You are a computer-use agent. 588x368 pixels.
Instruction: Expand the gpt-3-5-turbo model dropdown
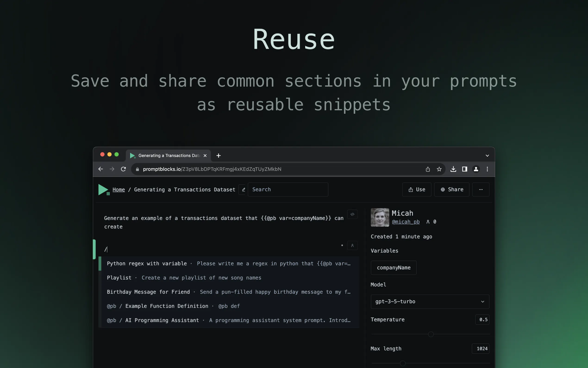click(x=430, y=301)
